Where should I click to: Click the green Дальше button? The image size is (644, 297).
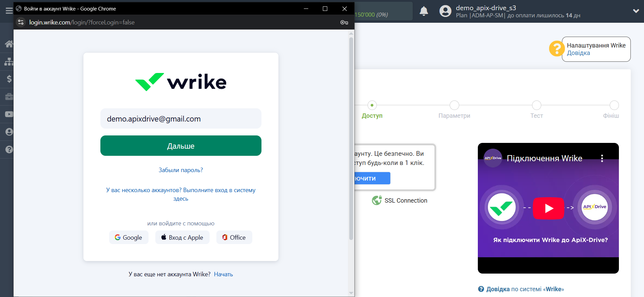click(181, 146)
